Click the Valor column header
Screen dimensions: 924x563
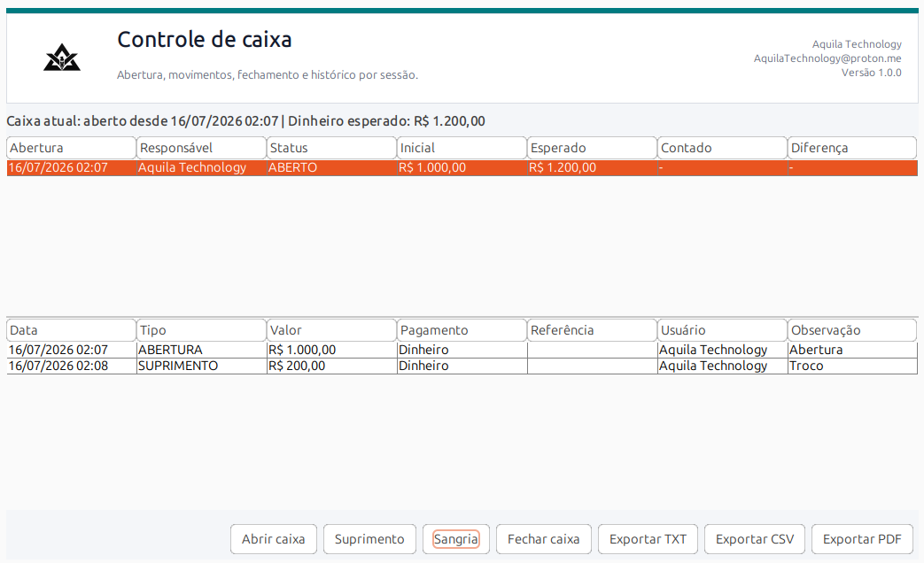point(331,330)
